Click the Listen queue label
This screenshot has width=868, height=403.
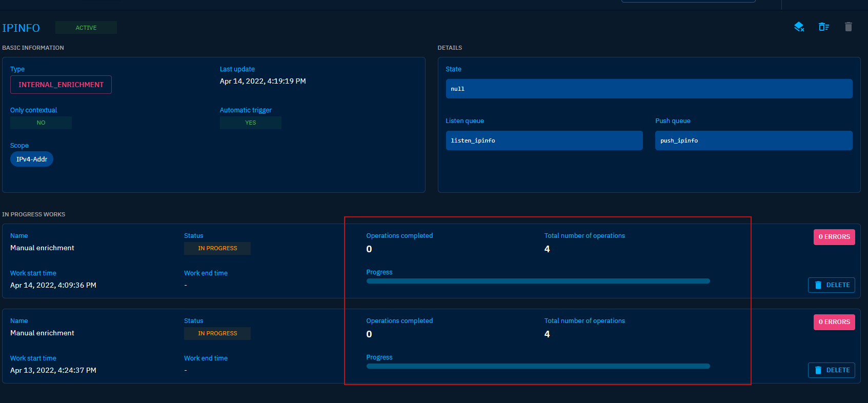click(465, 121)
